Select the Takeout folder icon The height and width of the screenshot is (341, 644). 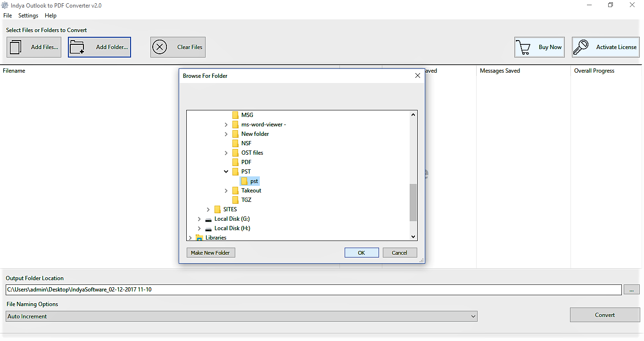tap(235, 191)
